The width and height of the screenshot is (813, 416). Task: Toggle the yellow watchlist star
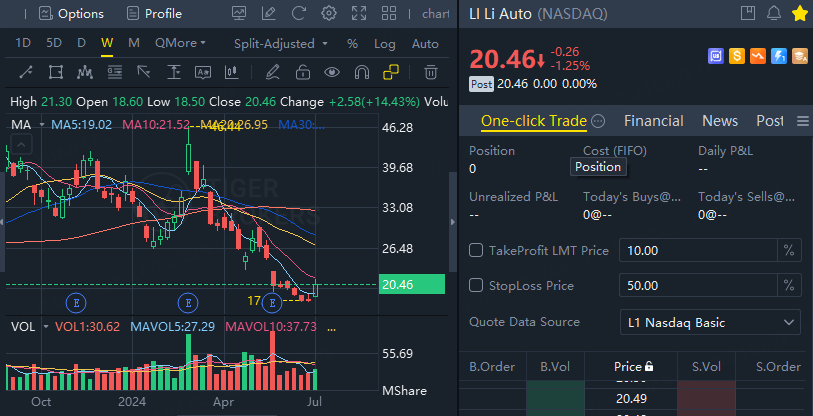click(800, 14)
